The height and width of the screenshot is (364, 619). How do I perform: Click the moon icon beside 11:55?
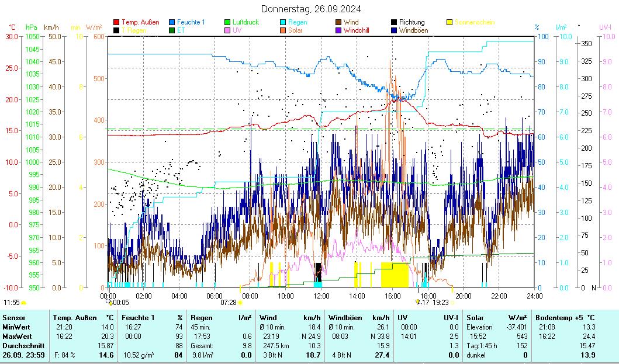(24, 303)
